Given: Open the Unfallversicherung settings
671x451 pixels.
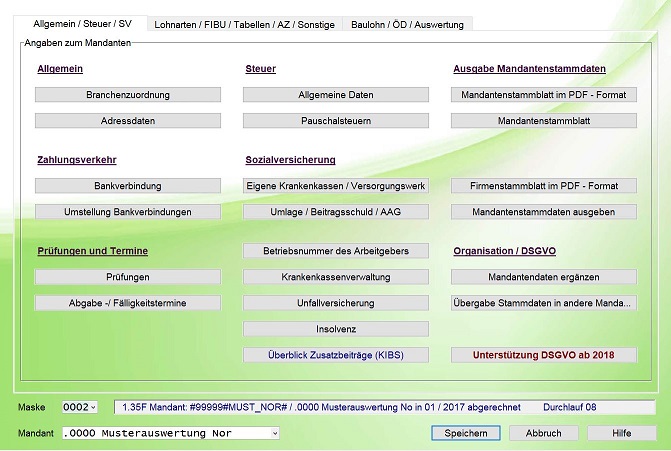Looking at the screenshot, I should 336,303.
